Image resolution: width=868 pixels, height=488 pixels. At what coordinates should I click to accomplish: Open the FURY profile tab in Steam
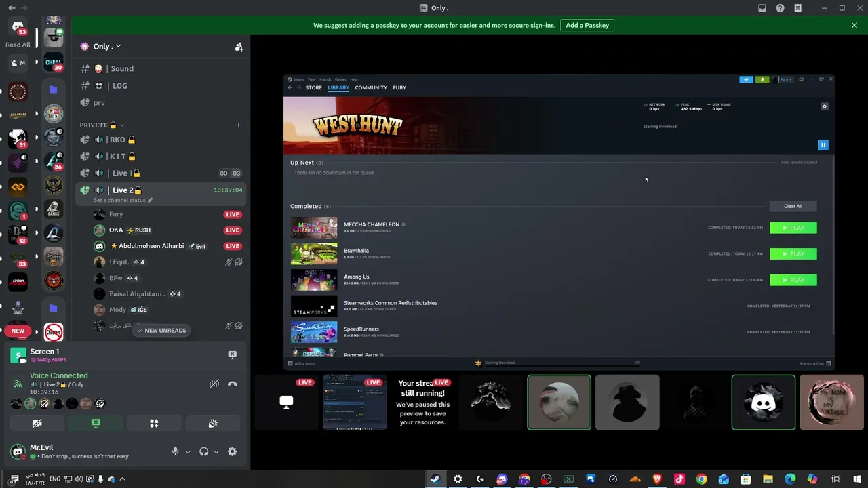pyautogui.click(x=399, y=87)
